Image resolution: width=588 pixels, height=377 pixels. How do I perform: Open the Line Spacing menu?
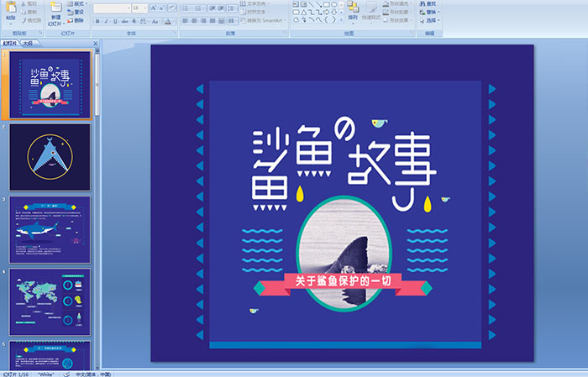(x=232, y=8)
